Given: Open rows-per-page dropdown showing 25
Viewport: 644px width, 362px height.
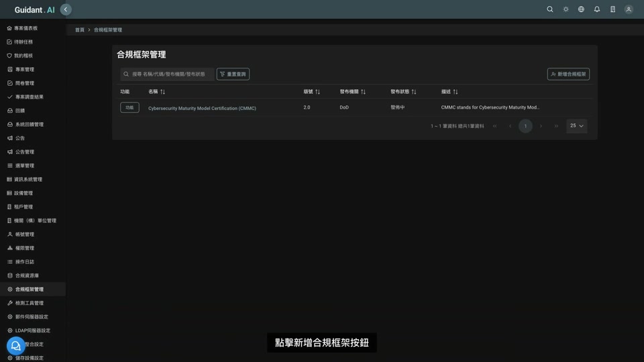Looking at the screenshot, I should click(577, 126).
